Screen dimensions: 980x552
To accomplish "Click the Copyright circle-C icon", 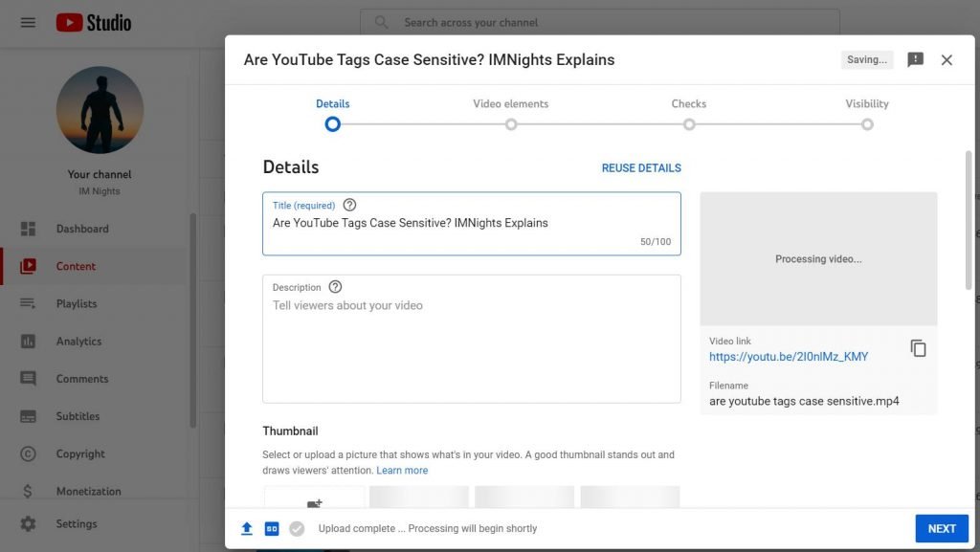I will [x=28, y=453].
